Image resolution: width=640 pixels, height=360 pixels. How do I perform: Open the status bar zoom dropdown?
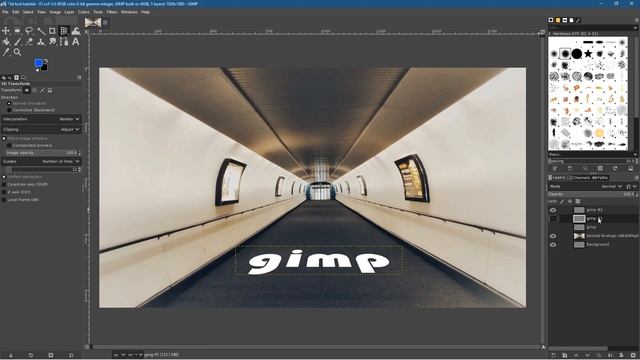coord(136,355)
